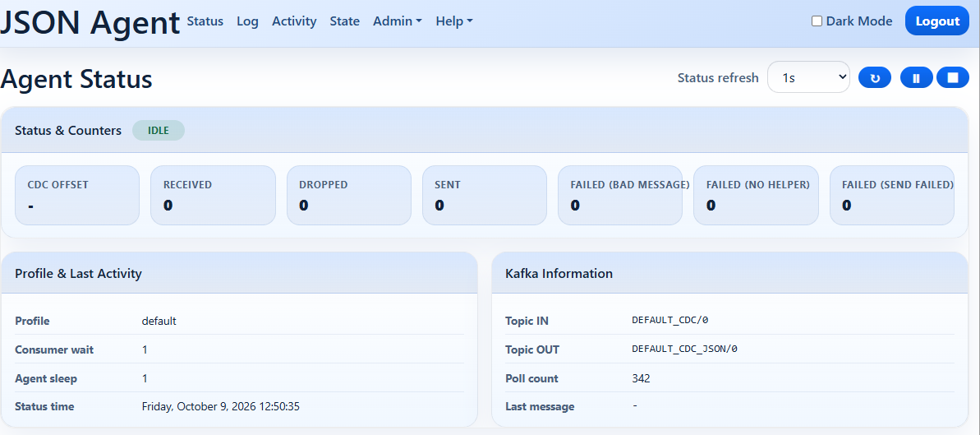Click the Agent Status heading

pos(76,80)
